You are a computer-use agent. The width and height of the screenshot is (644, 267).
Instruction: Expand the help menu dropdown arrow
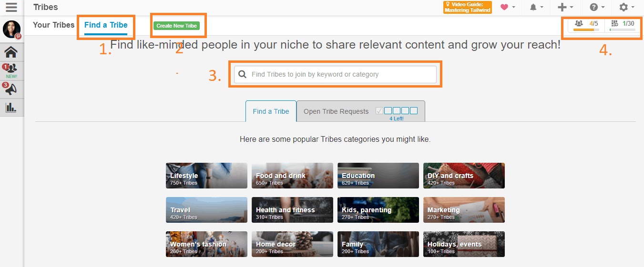tap(603, 8)
